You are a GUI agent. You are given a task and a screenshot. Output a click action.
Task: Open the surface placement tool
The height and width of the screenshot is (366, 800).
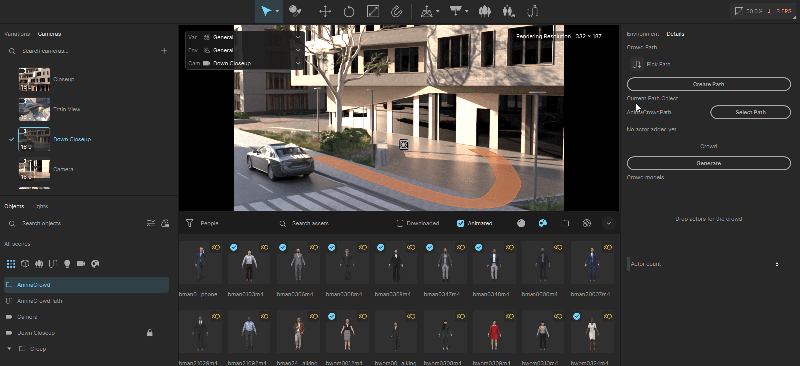pyautogui.click(x=456, y=11)
